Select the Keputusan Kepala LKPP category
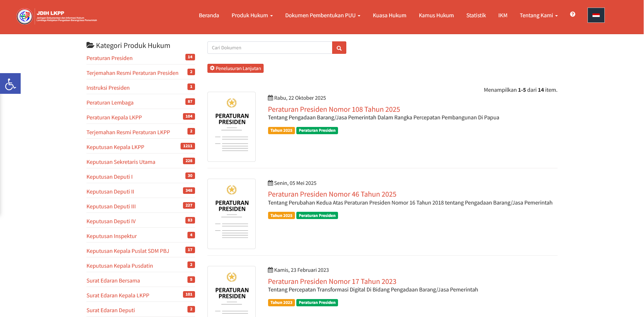This screenshot has width=644, height=317. pyautogui.click(x=115, y=147)
